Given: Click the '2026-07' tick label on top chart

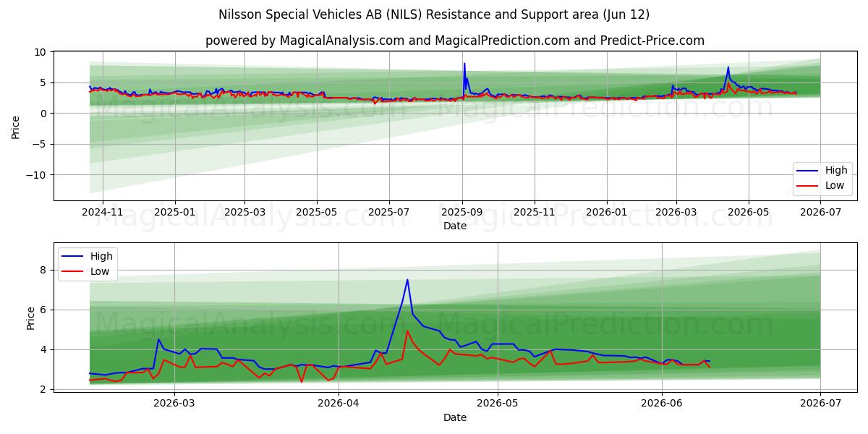Looking at the screenshot, I should pyautogui.click(x=820, y=213).
